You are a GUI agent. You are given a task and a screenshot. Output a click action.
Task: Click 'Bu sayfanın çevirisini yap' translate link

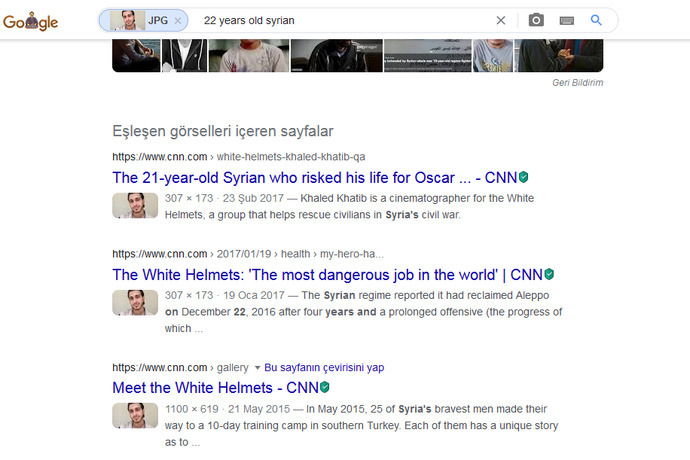click(x=324, y=368)
